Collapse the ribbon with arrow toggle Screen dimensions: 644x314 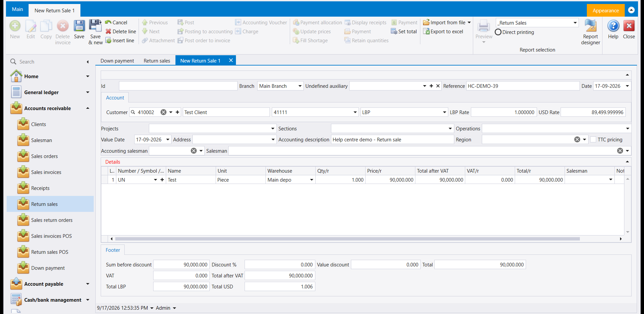(x=631, y=10)
